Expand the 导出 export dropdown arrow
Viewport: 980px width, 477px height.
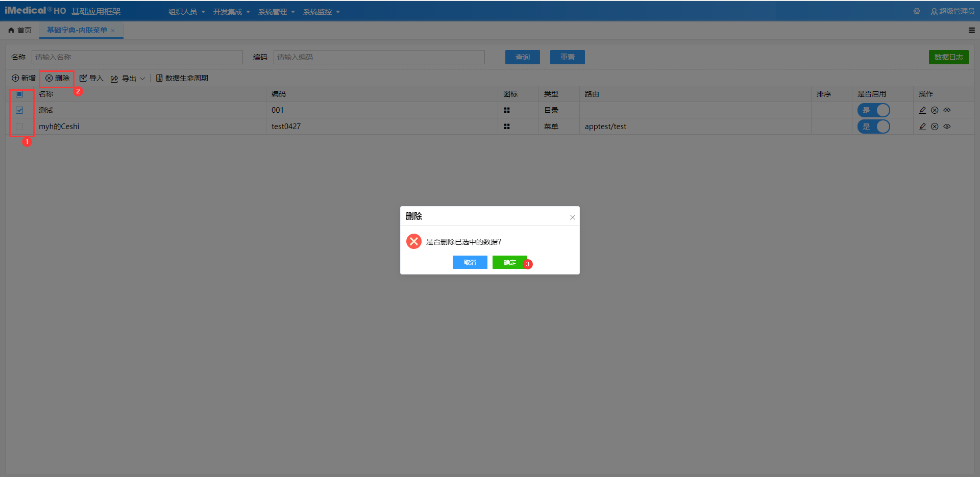(142, 78)
